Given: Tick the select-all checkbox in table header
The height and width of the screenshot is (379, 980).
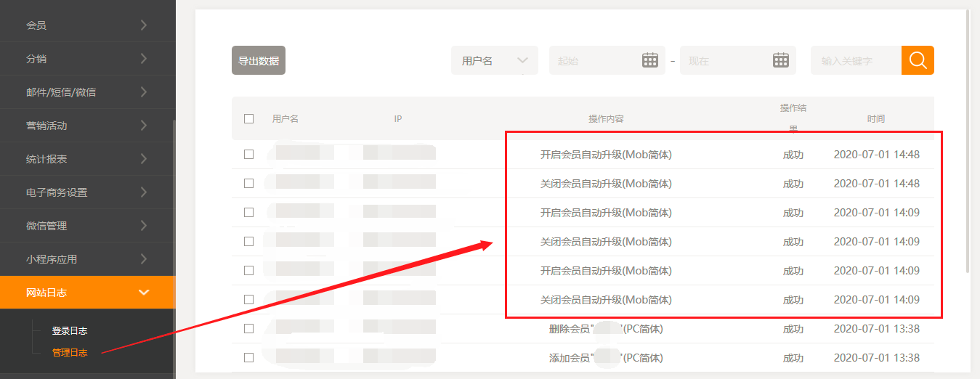Looking at the screenshot, I should coord(249,118).
